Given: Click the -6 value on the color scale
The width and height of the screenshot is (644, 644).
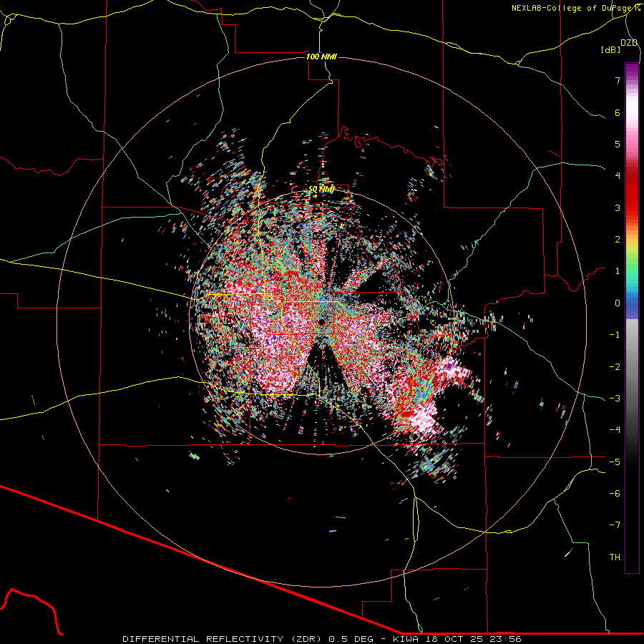Looking at the screenshot, I should click(x=615, y=494).
